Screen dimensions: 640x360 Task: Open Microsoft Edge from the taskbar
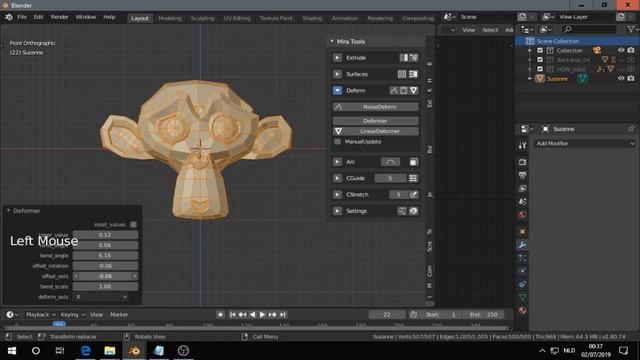tap(85, 351)
